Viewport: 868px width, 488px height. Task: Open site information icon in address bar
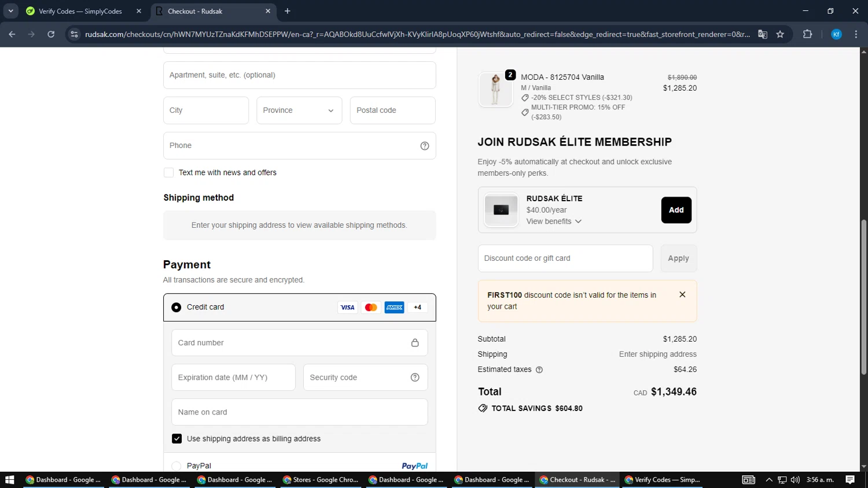[x=74, y=34]
